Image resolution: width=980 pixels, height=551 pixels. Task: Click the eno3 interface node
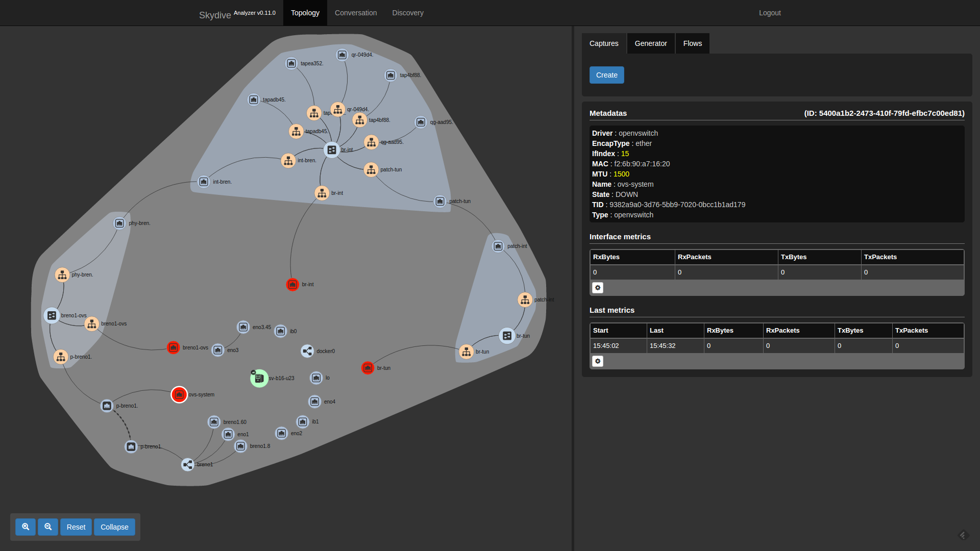[218, 350]
